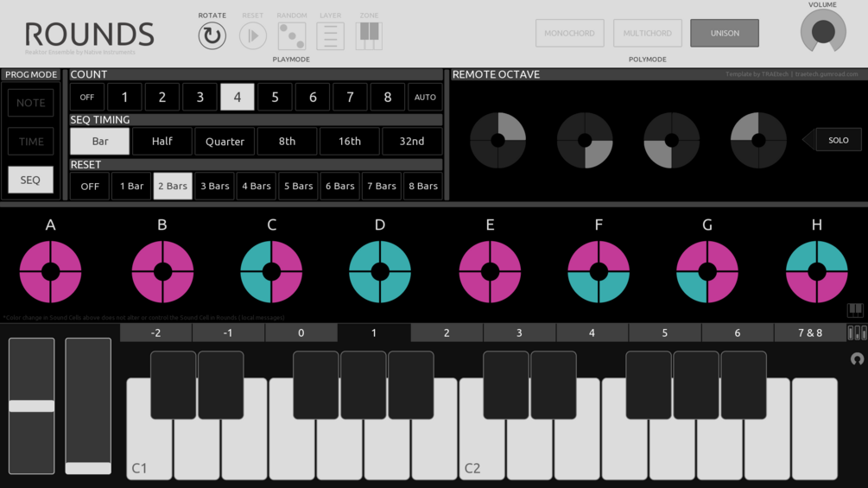Turn the Volume knob

tap(823, 32)
